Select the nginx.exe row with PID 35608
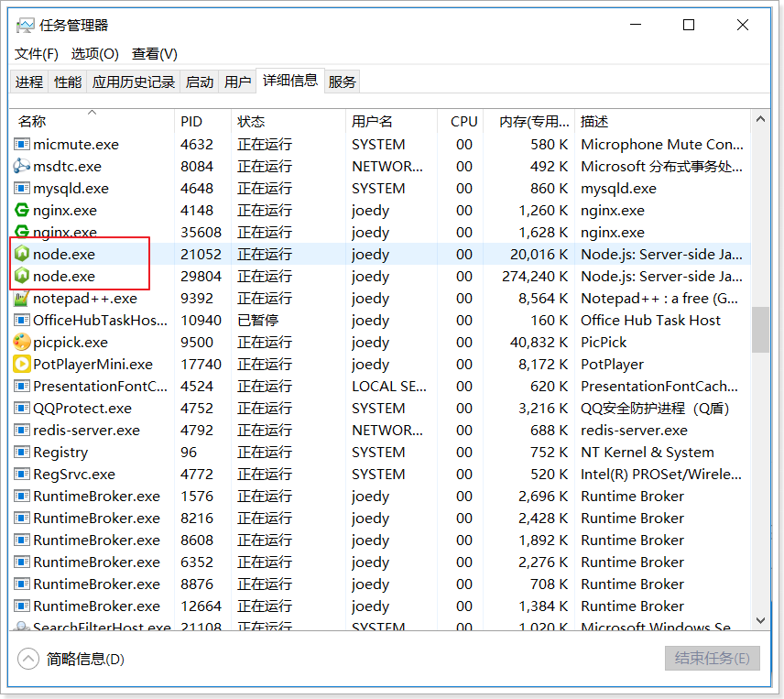The width and height of the screenshot is (784, 699). coord(380,232)
